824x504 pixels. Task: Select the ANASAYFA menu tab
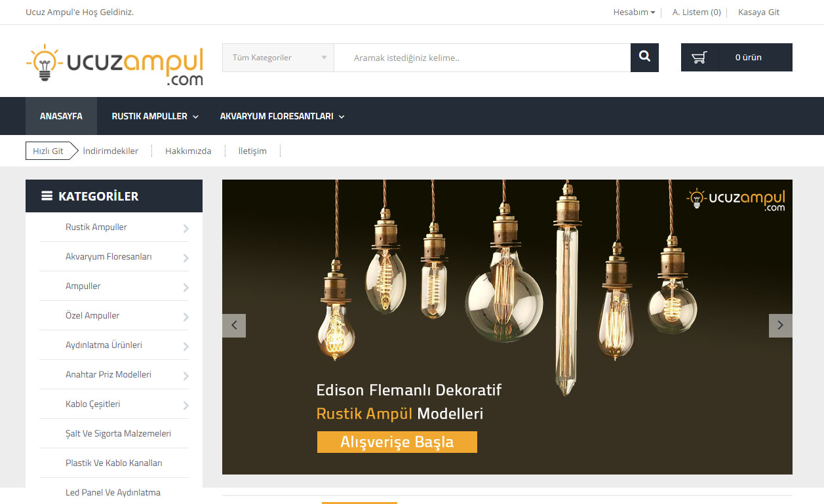(x=61, y=116)
